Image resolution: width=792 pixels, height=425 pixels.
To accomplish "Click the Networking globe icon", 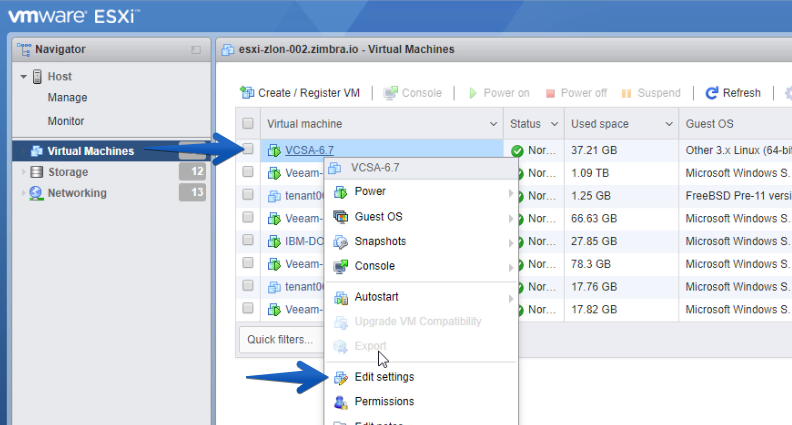I will (x=36, y=193).
